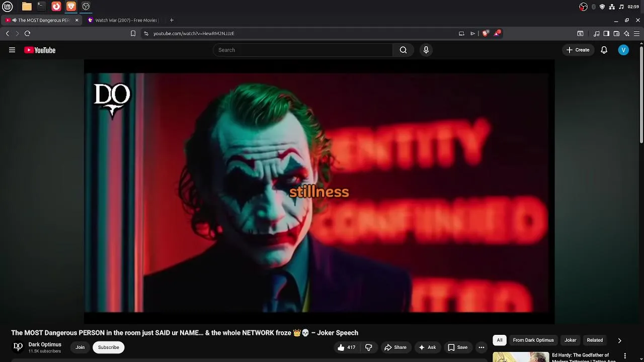The width and height of the screenshot is (644, 362).
Task: Click the clock showing 02:59
Action: (x=633, y=7)
